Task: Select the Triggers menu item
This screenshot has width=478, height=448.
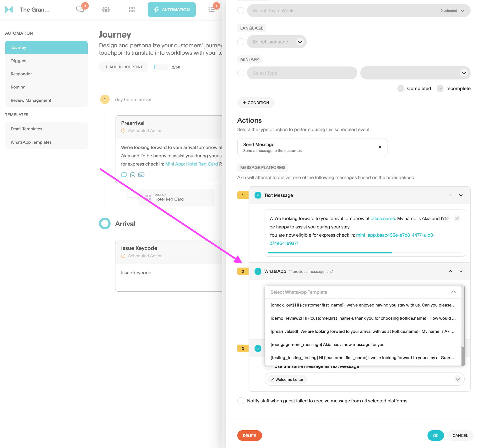Action: (x=18, y=61)
